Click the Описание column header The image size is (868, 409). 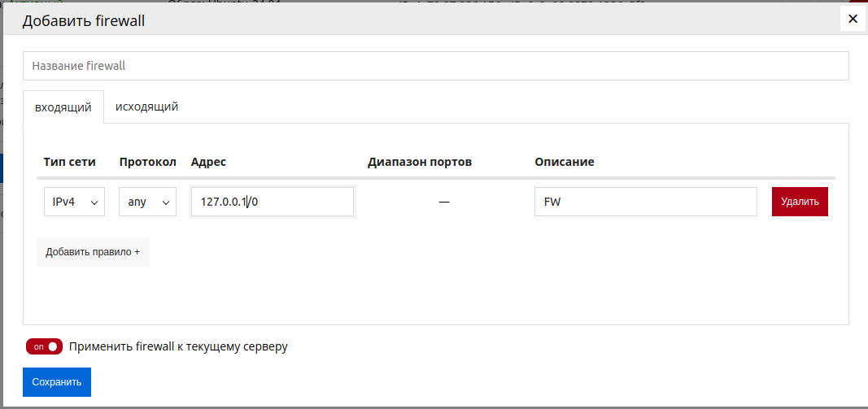point(565,162)
